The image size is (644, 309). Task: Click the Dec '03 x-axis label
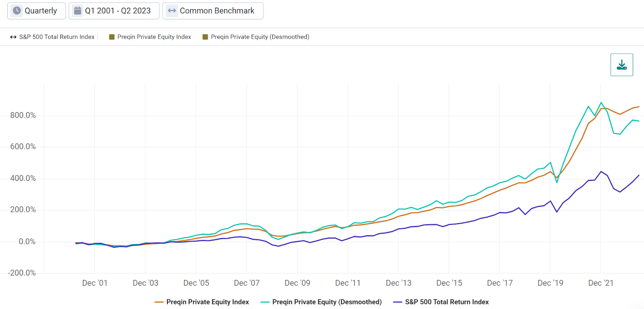tap(145, 283)
